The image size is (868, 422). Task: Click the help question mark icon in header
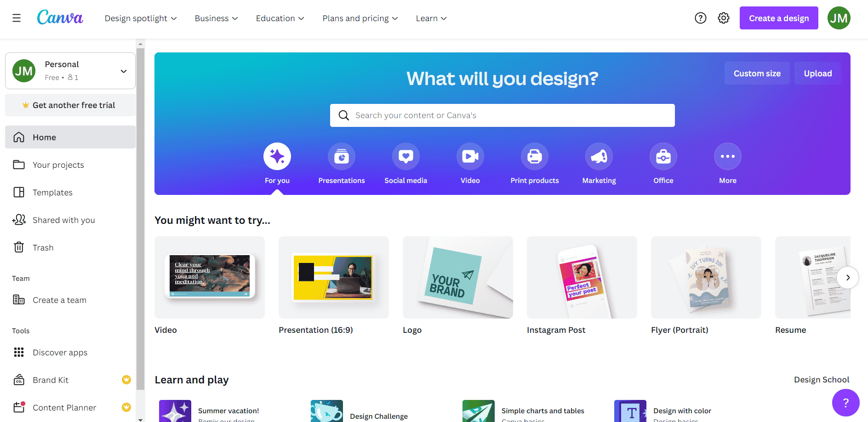tap(700, 18)
